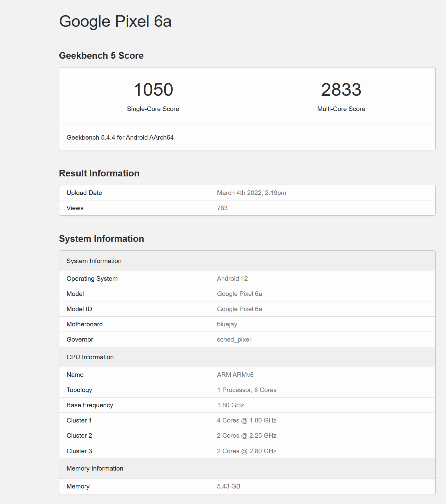Select the views count 783
The image size is (446, 504).
pyautogui.click(x=222, y=208)
